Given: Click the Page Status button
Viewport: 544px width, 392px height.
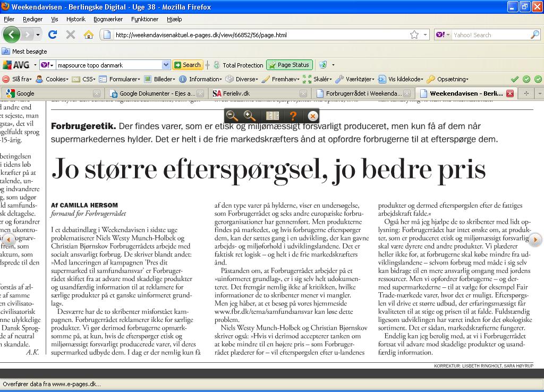Looking at the screenshot, I should coord(290,65).
